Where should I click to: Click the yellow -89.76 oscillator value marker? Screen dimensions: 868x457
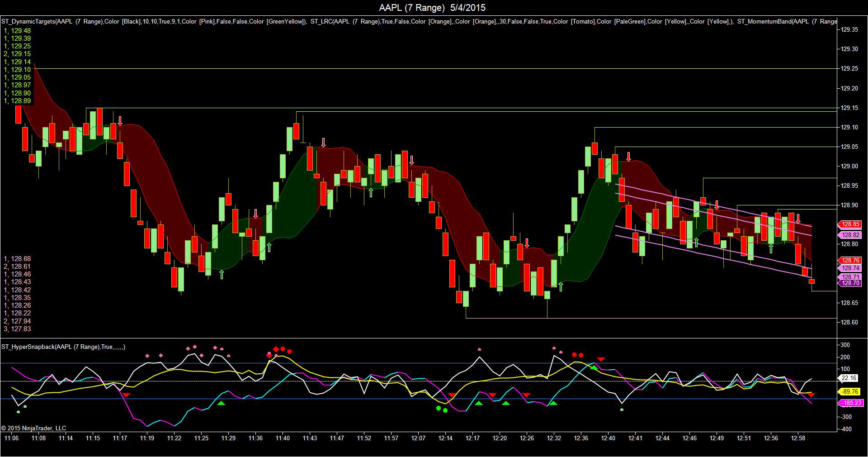pyautogui.click(x=849, y=392)
